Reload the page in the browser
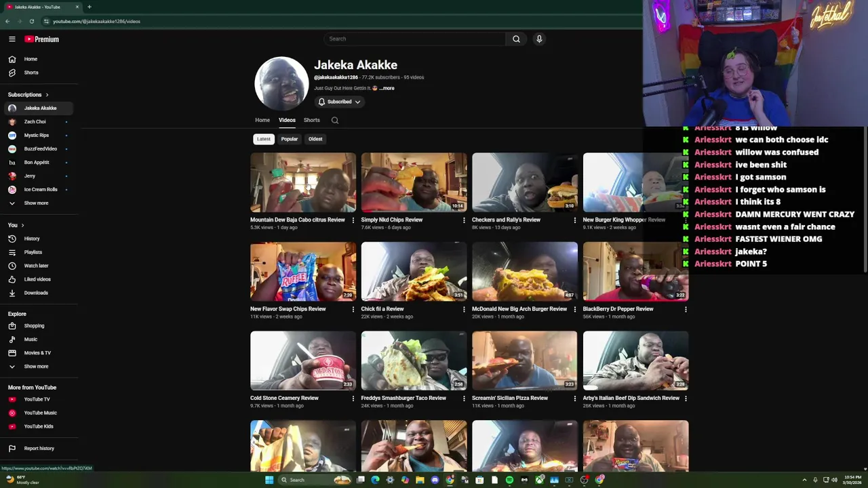The height and width of the screenshot is (488, 868). tap(31, 21)
